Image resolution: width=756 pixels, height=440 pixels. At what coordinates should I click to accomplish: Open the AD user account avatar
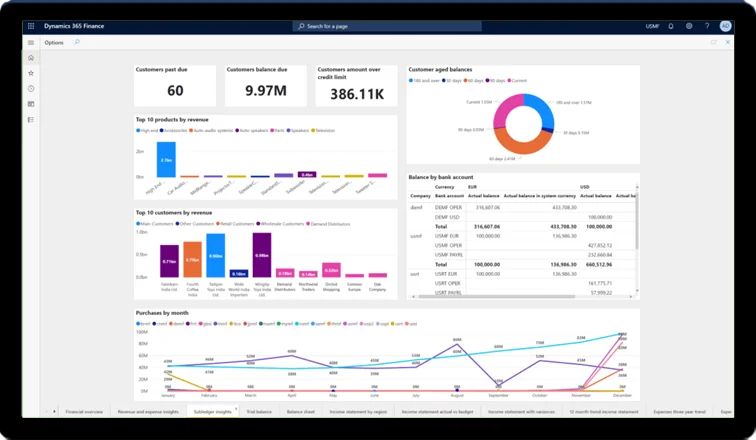pos(724,26)
